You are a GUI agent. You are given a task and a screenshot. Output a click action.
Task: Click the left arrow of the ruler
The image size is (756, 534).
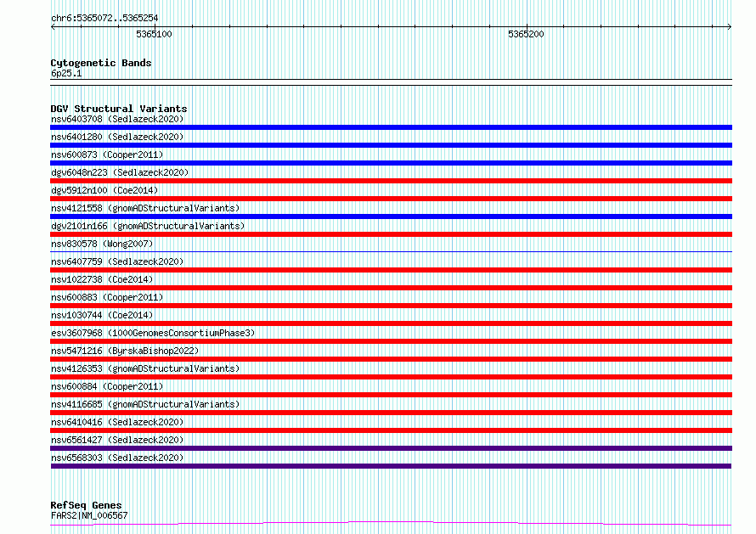tap(53, 26)
